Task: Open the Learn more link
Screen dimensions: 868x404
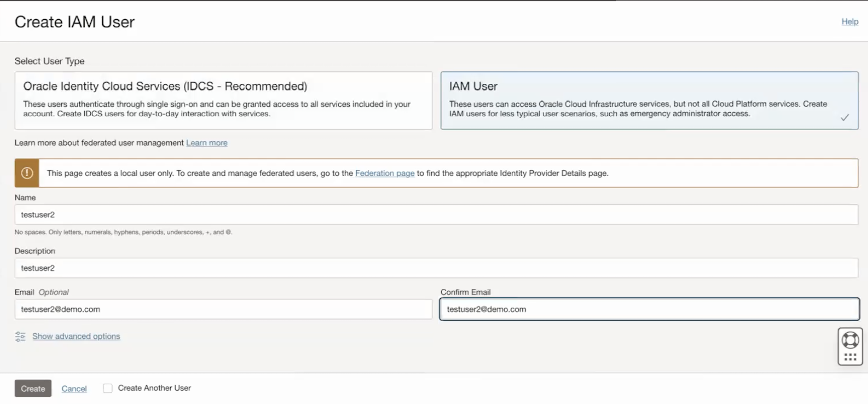Action: (x=206, y=143)
